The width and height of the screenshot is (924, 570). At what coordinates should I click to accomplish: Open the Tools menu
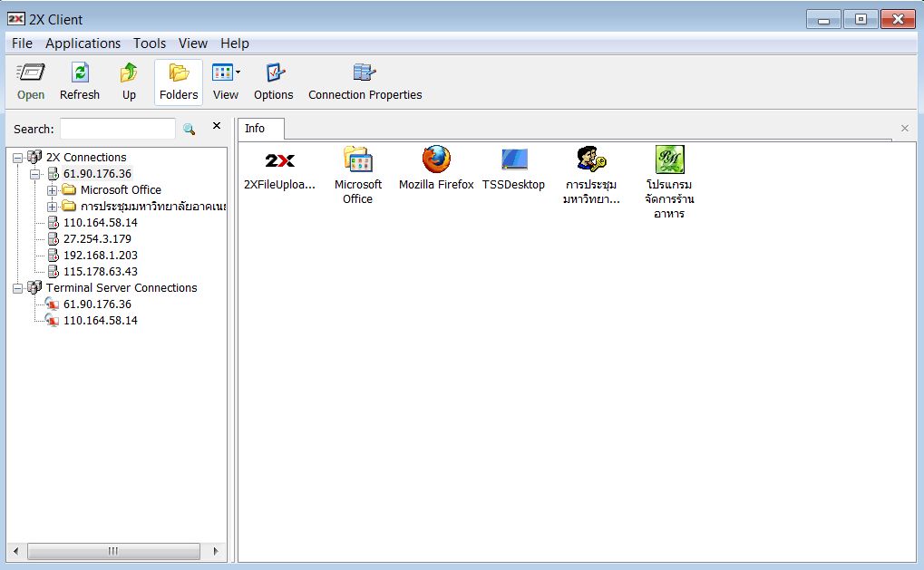coord(150,43)
